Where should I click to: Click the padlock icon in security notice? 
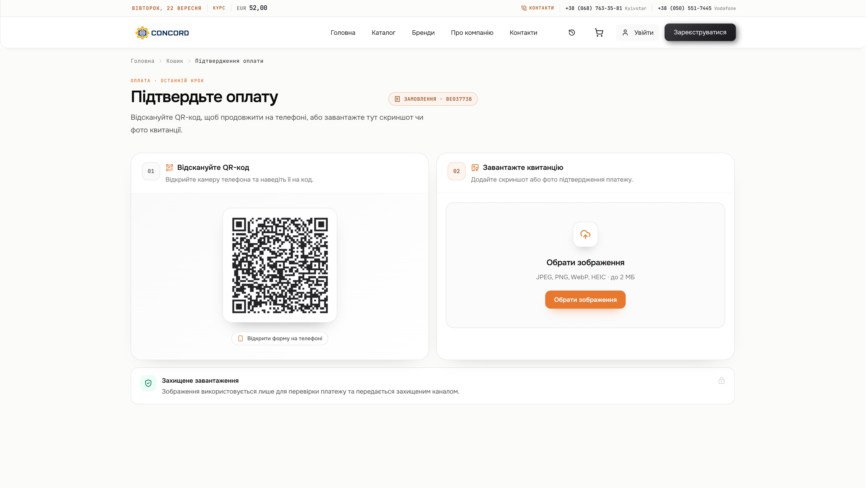click(721, 380)
